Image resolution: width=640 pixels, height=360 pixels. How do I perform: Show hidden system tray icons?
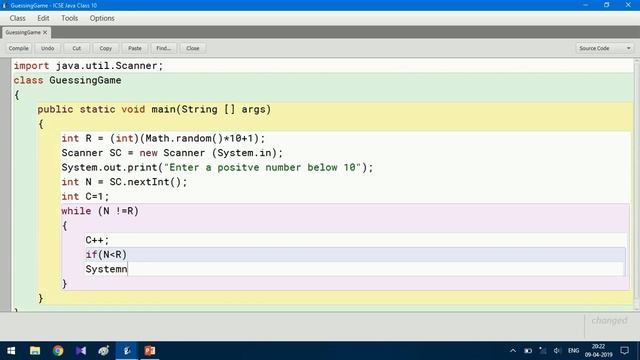(x=513, y=351)
